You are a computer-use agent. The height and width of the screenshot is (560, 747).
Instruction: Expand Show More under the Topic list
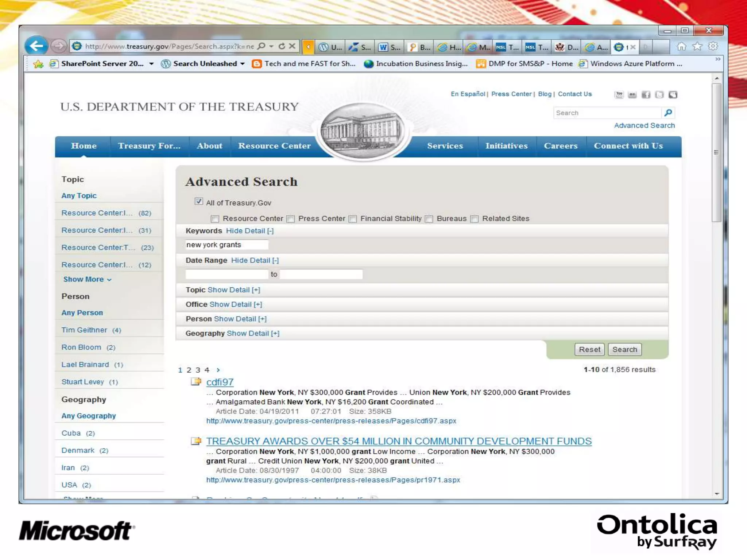click(x=87, y=279)
